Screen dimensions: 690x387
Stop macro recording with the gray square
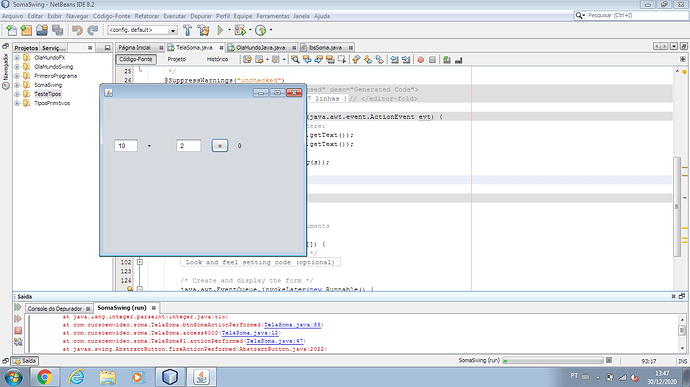432,59
